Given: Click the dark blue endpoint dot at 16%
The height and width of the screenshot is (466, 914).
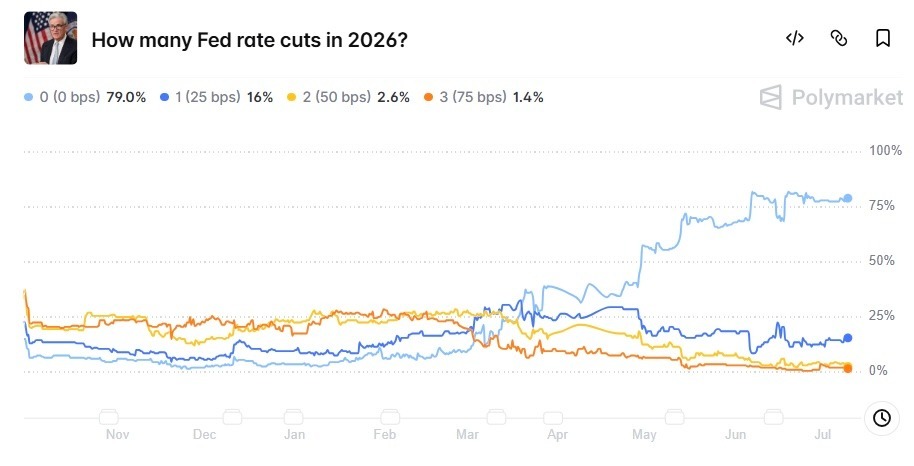Looking at the screenshot, I should coord(848,338).
